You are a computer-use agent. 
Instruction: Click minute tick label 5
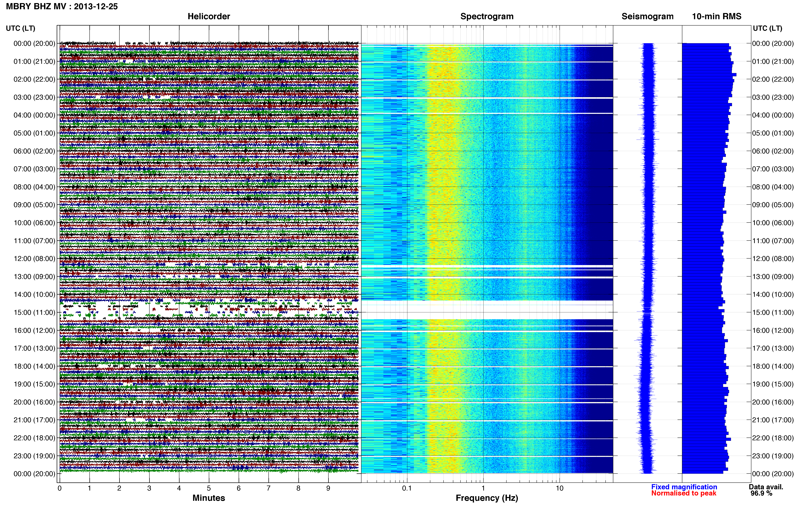[209, 488]
